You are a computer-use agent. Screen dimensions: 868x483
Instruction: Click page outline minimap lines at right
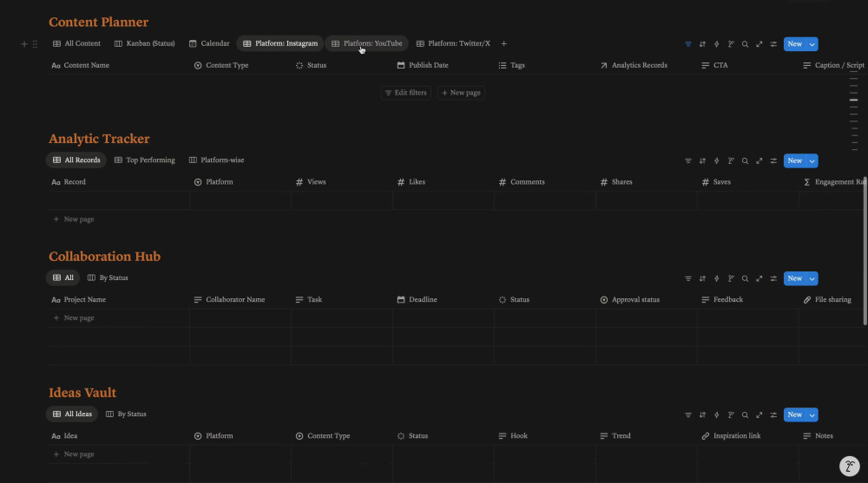[853, 110]
